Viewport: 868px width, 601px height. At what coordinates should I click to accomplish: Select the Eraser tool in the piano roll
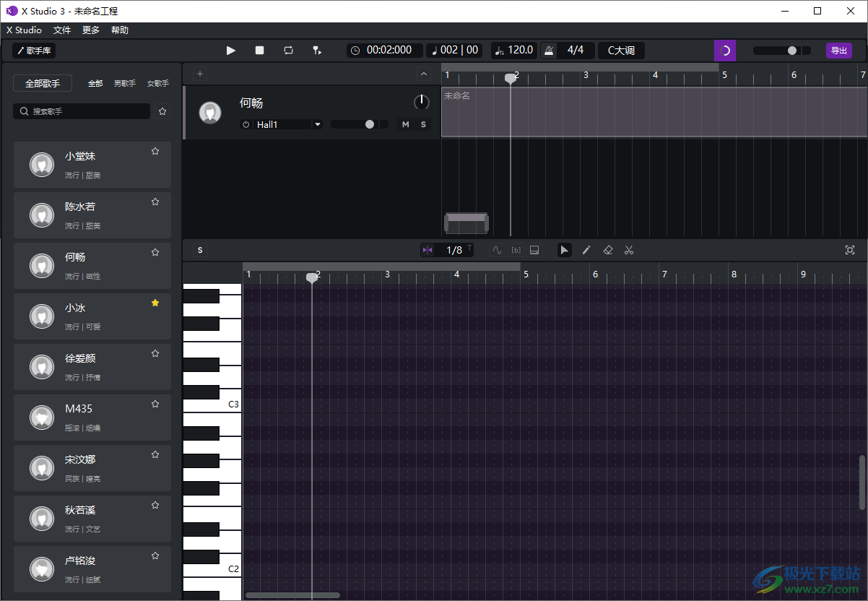tap(608, 250)
